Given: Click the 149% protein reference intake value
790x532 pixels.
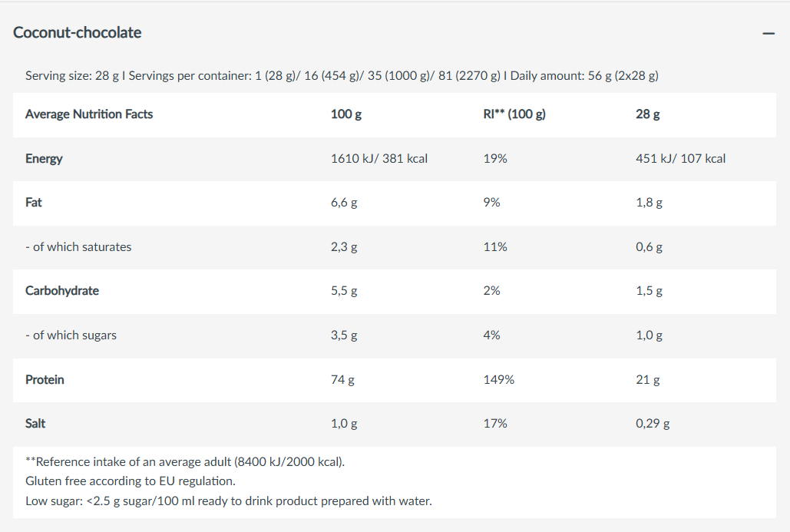Looking at the screenshot, I should point(499,379).
